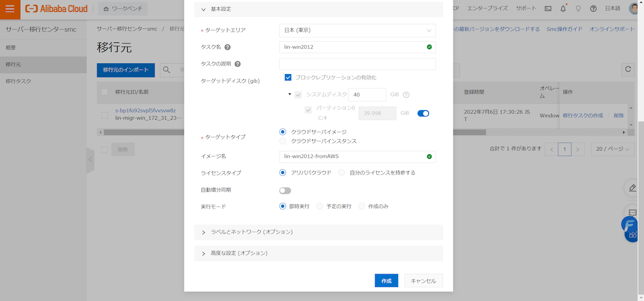Image resolution: width=644 pixels, height=301 pixels.
Task: Click the system disk GiB help icon
Action: (x=406, y=95)
